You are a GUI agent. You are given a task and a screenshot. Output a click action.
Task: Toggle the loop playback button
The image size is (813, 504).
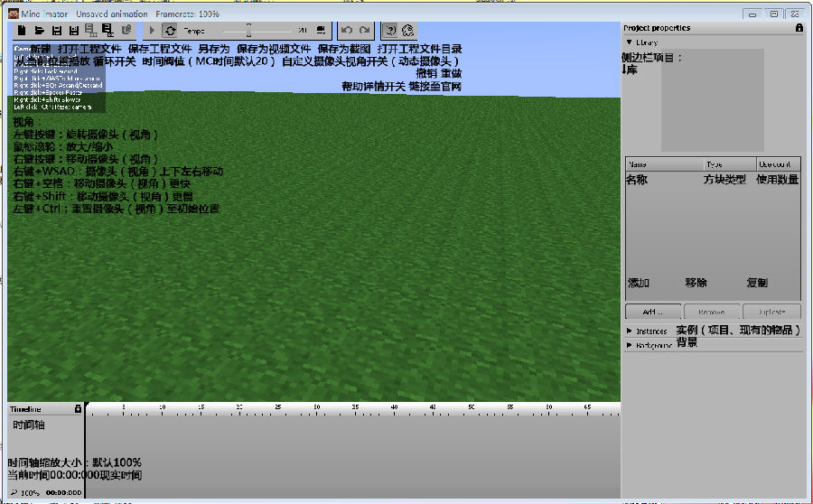click(x=170, y=31)
